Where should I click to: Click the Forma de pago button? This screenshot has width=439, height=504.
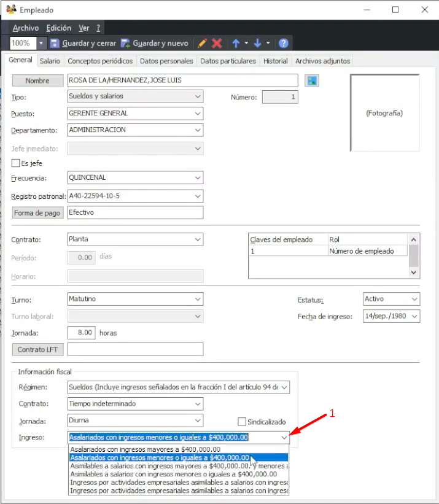tap(38, 212)
